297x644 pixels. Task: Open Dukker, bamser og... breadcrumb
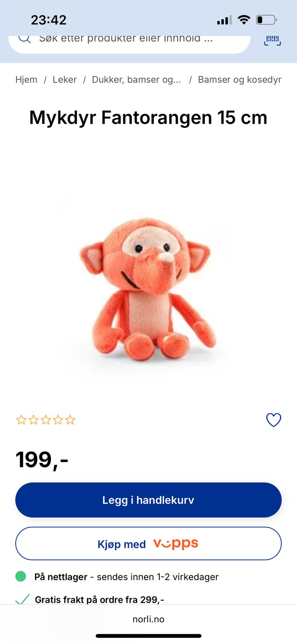pos(137,80)
